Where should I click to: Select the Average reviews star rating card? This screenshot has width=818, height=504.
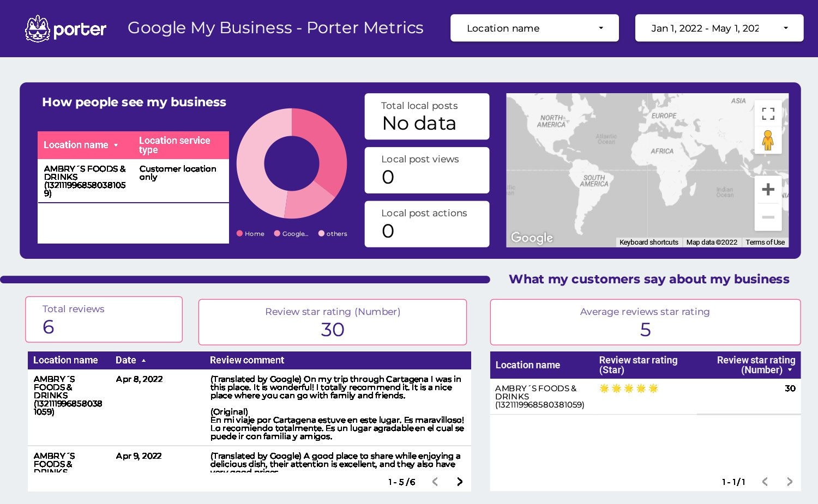coord(645,322)
